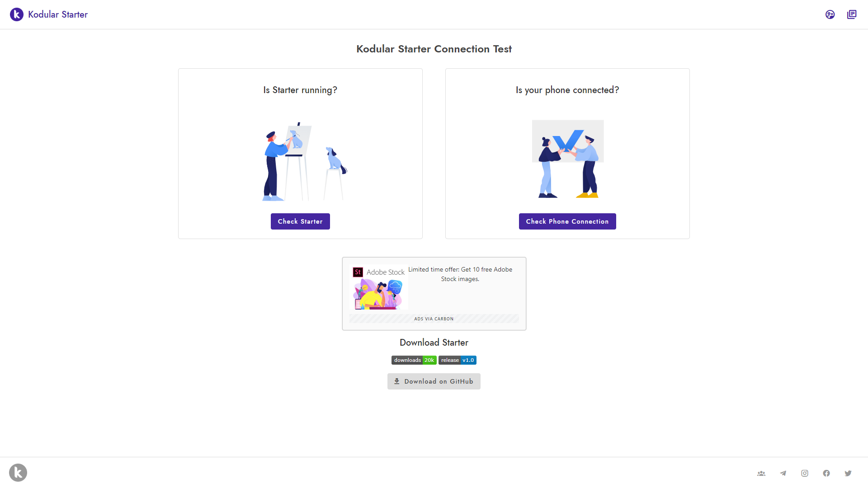Viewport: 868px width, 488px height.
Task: Click the Adobe Stock ad thumbnail image
Action: tap(378, 293)
